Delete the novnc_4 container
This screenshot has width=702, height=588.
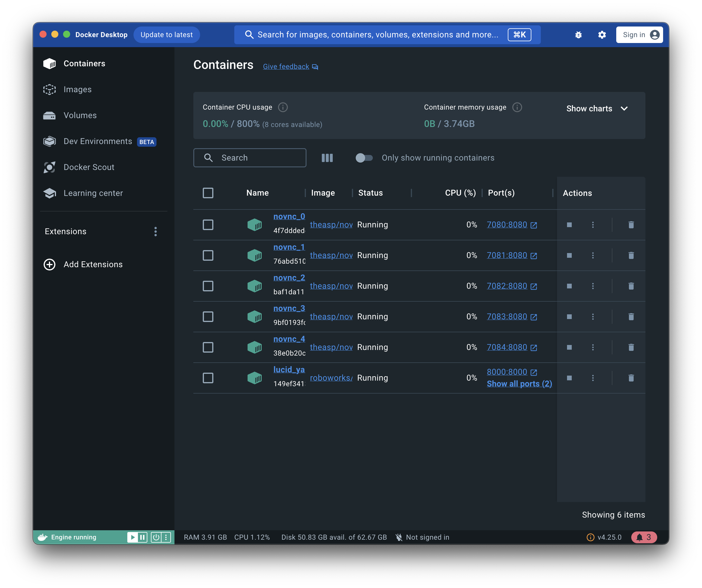pos(631,347)
